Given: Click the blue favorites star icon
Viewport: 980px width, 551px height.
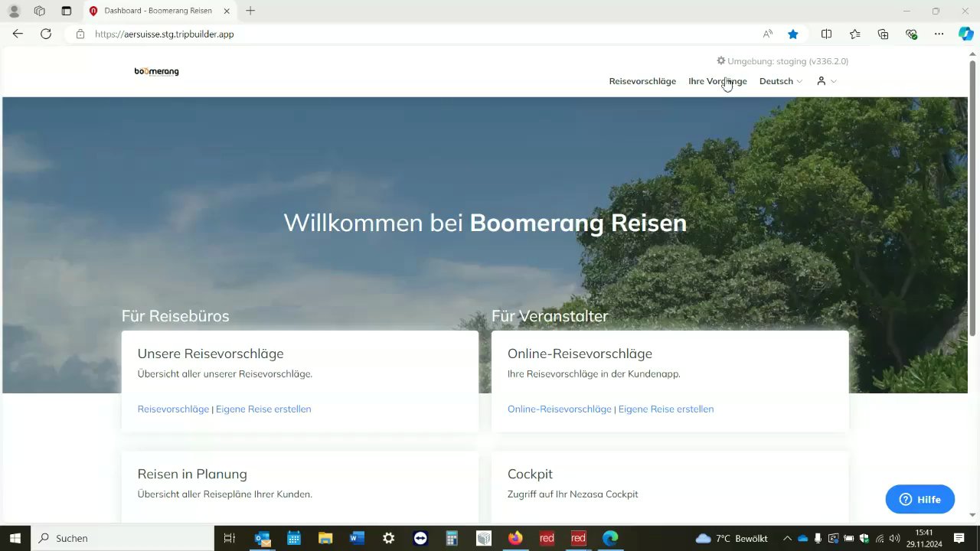Looking at the screenshot, I should tap(793, 34).
